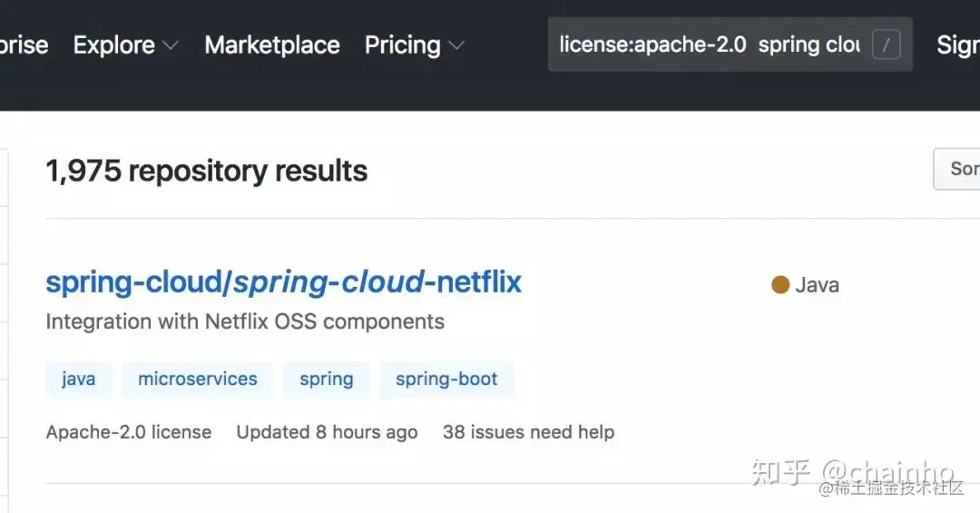The height and width of the screenshot is (513, 980).
Task: Expand the Explore dropdown menu
Action: (x=125, y=44)
